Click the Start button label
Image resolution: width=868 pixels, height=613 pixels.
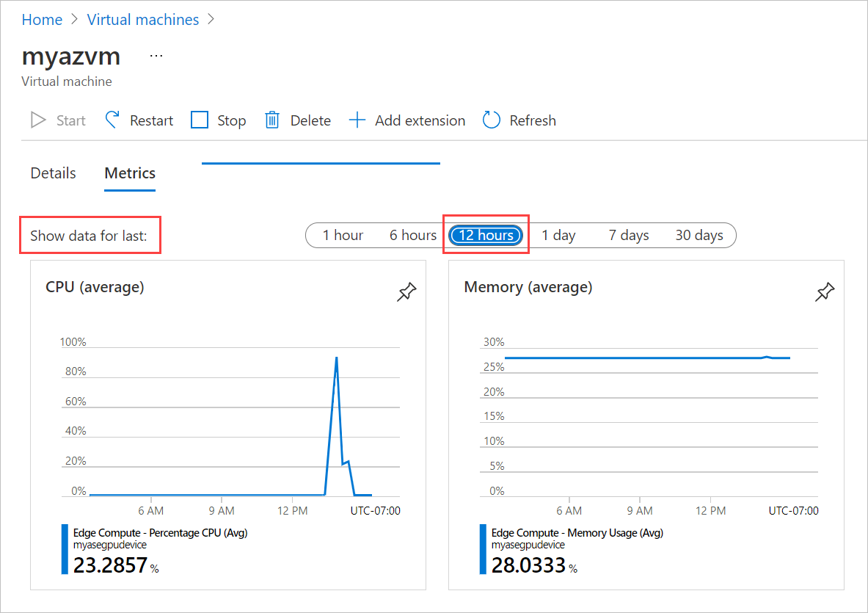pyautogui.click(x=71, y=120)
